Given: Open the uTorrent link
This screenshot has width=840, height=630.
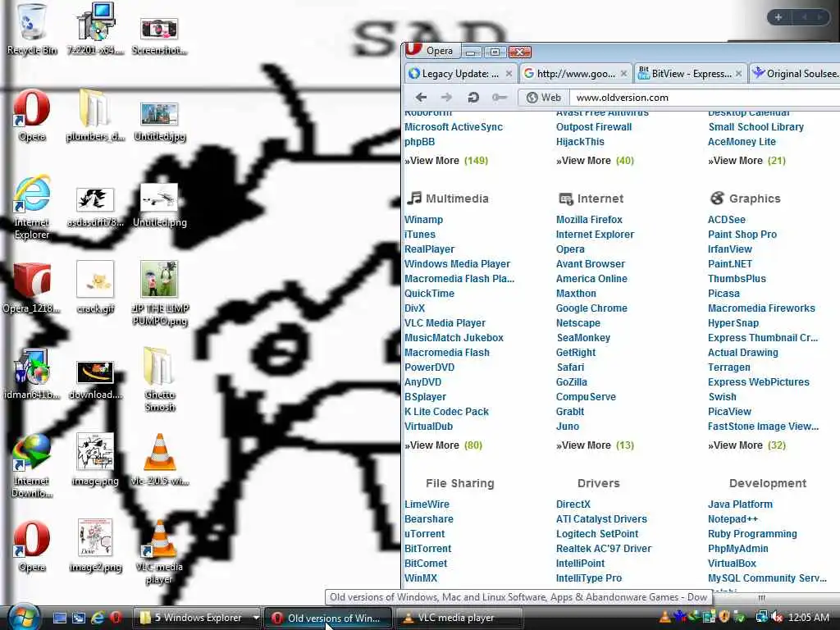Looking at the screenshot, I should coord(425,534).
